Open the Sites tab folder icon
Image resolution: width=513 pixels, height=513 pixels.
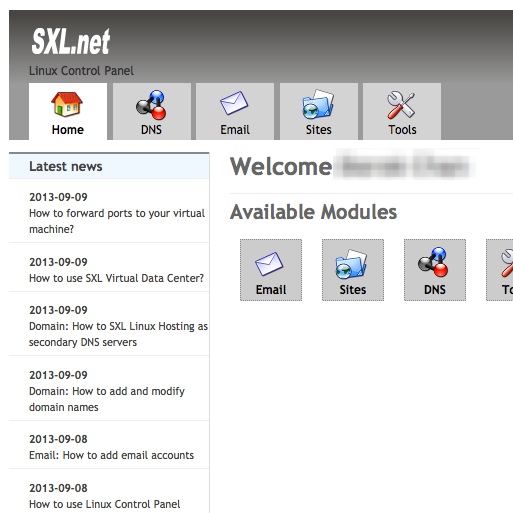point(318,104)
